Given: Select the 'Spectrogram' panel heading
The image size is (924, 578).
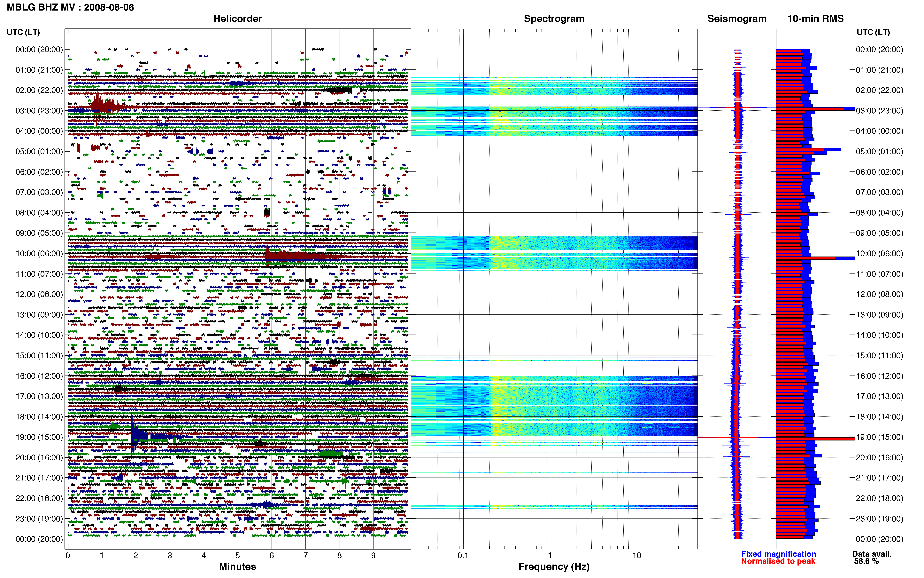Looking at the screenshot, I should (x=554, y=18).
